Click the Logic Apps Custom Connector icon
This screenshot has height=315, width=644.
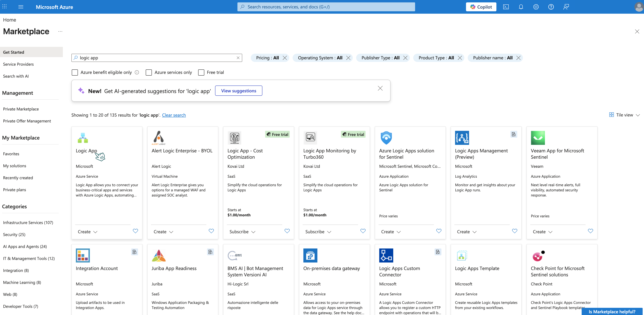(x=386, y=255)
